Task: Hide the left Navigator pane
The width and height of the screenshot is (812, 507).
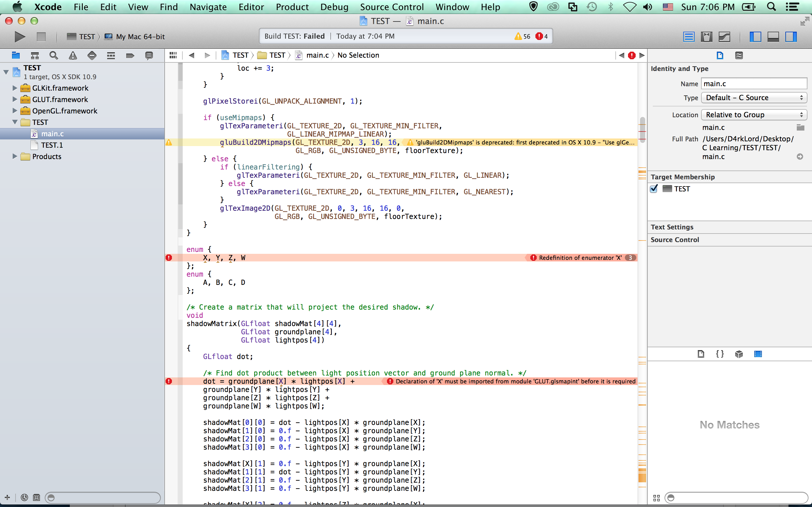Action: (x=755, y=36)
